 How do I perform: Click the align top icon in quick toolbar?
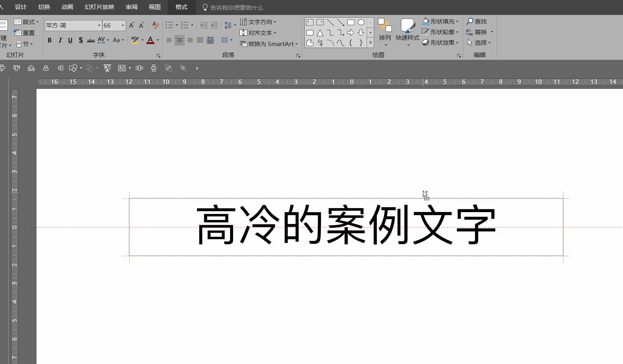(x=17, y=68)
